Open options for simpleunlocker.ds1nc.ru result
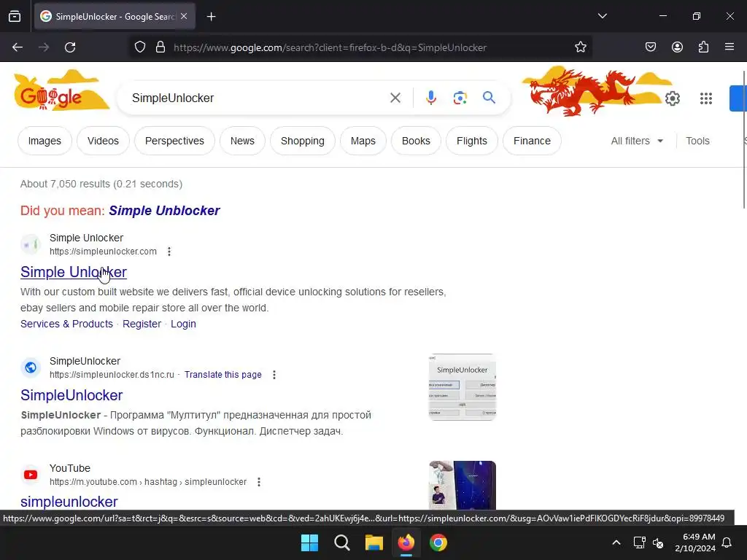The width and height of the screenshot is (747, 560). click(x=274, y=375)
